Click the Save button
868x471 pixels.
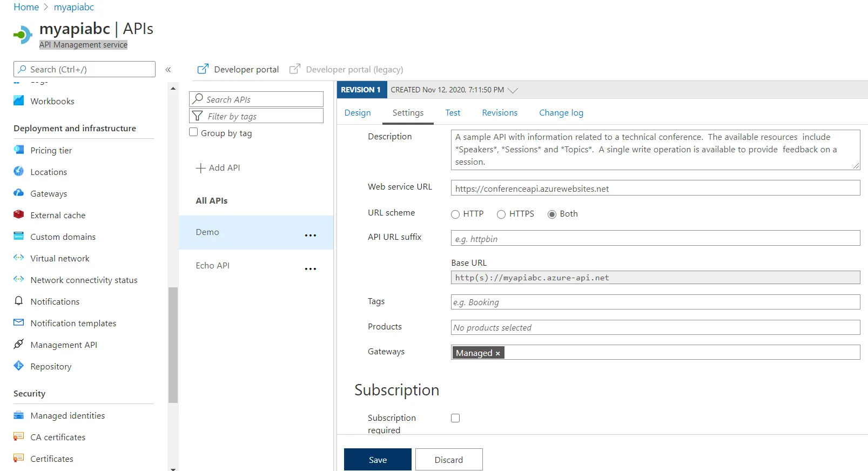click(378, 460)
